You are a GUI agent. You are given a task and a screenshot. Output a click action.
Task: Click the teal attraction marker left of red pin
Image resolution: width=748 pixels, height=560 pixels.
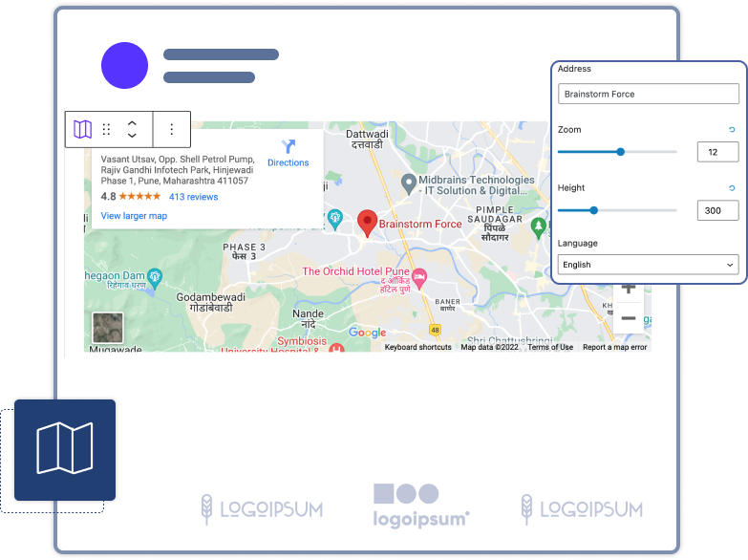pos(335,220)
